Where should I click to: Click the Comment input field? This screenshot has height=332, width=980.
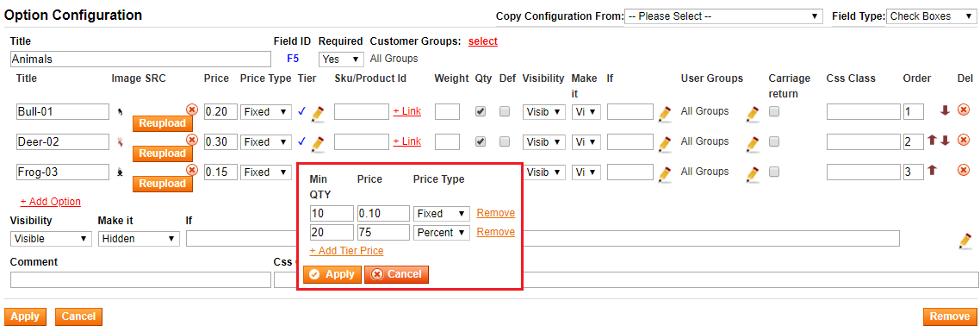click(x=140, y=280)
